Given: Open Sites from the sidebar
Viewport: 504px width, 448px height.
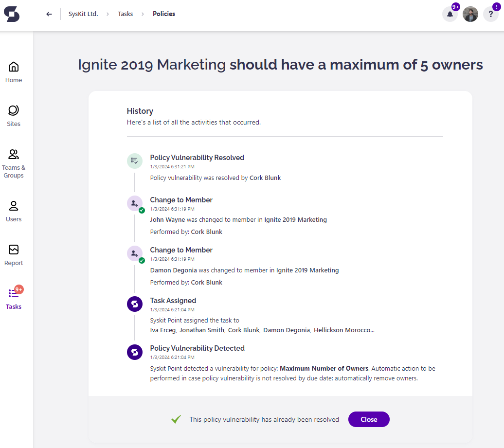Looking at the screenshot, I should pos(14,116).
